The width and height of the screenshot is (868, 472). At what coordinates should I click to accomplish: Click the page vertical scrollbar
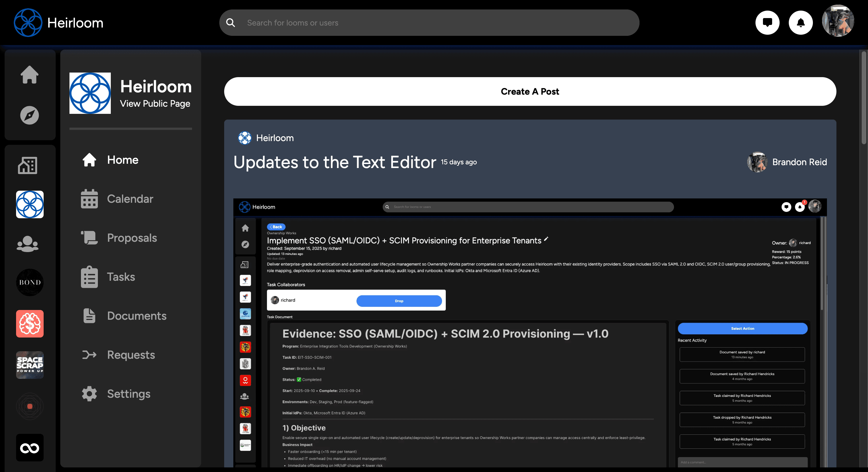pos(864,97)
